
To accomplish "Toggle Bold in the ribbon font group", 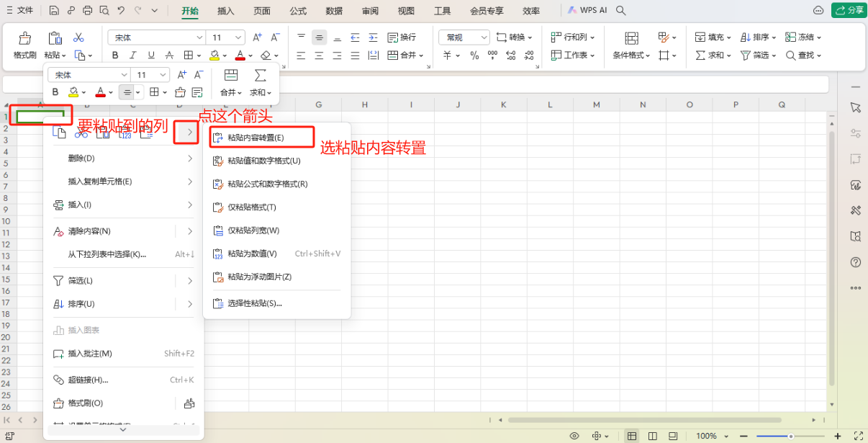I will [x=115, y=55].
